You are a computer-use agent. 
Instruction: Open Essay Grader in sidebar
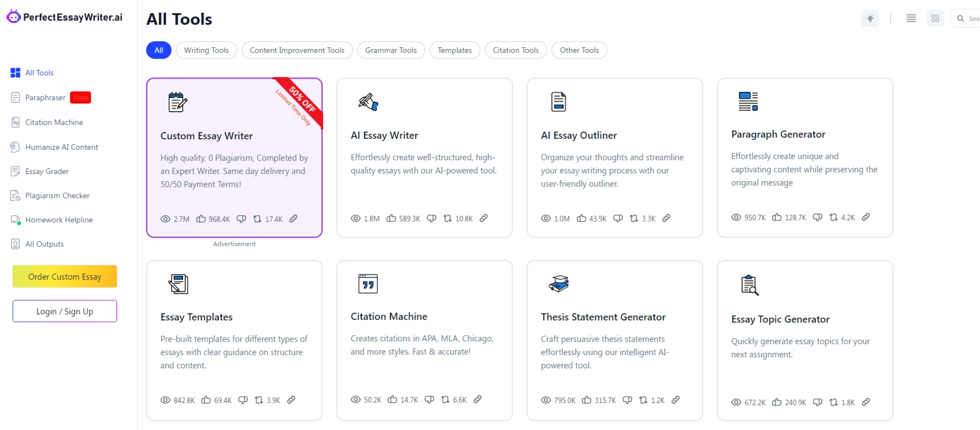pos(39,171)
